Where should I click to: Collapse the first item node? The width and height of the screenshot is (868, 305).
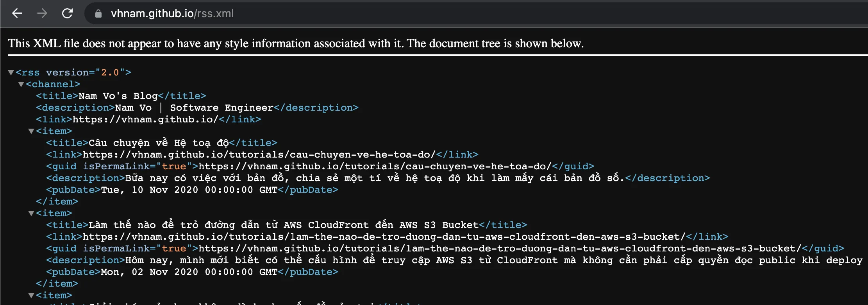pyautogui.click(x=31, y=131)
